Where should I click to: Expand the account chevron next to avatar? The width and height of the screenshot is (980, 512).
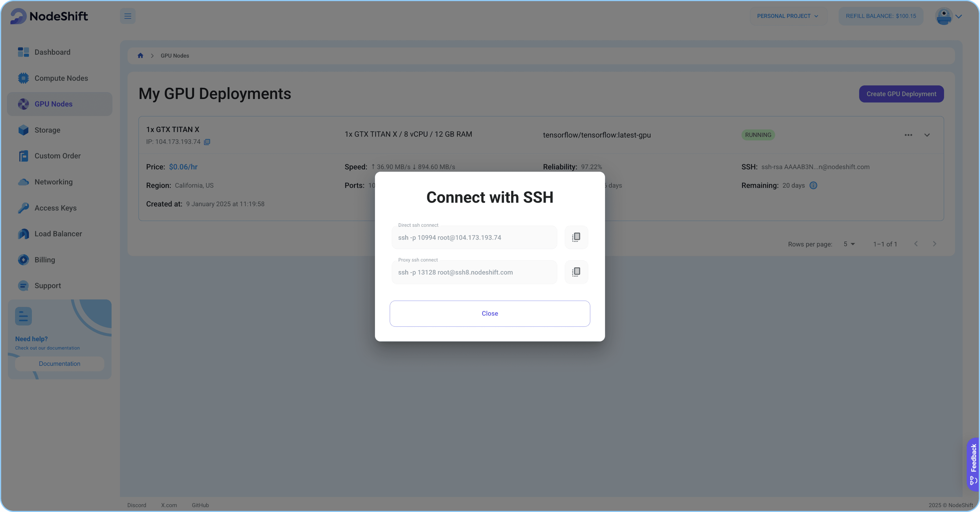[x=959, y=16]
